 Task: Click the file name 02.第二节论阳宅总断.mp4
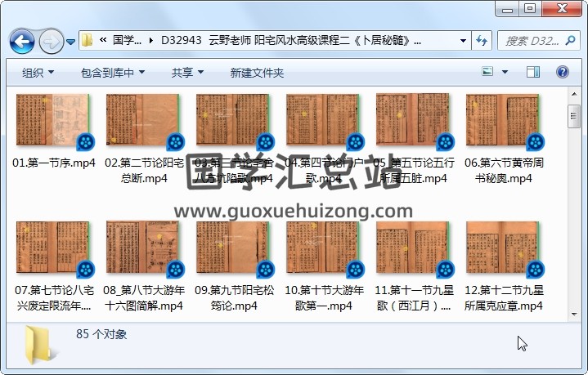144,171
